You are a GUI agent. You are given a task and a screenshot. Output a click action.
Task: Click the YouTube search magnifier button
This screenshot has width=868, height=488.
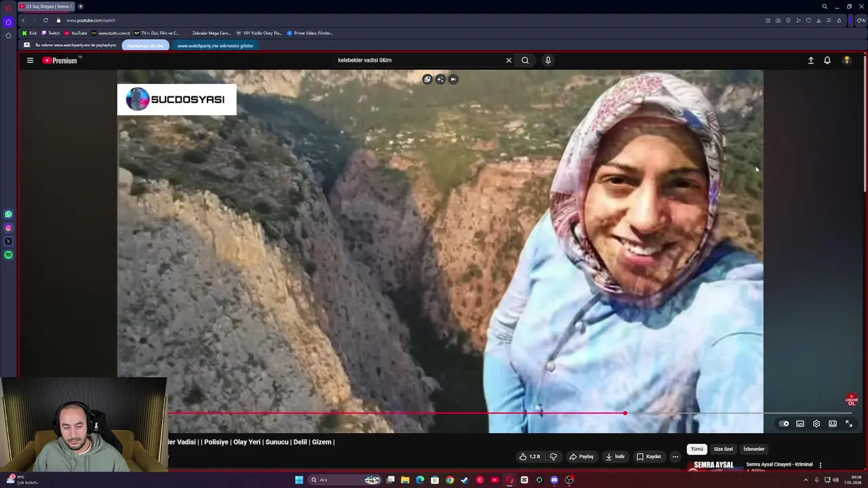[x=525, y=60]
